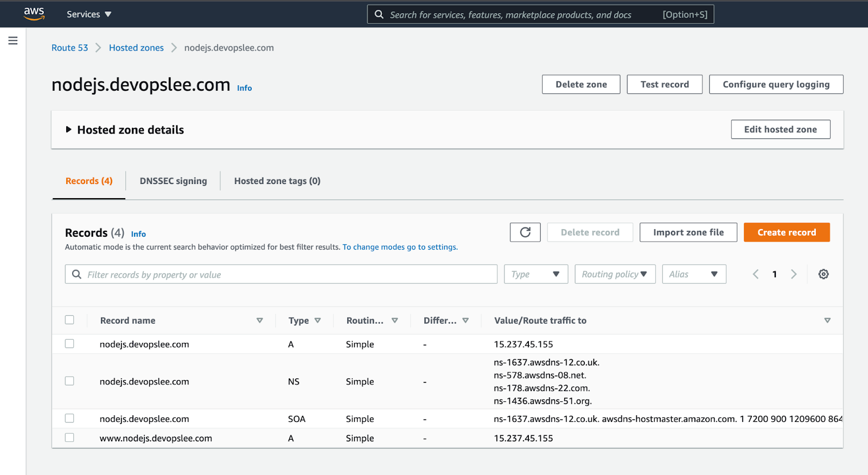Open the Alias filter dropdown
Image resolution: width=868 pixels, height=475 pixels.
point(694,274)
